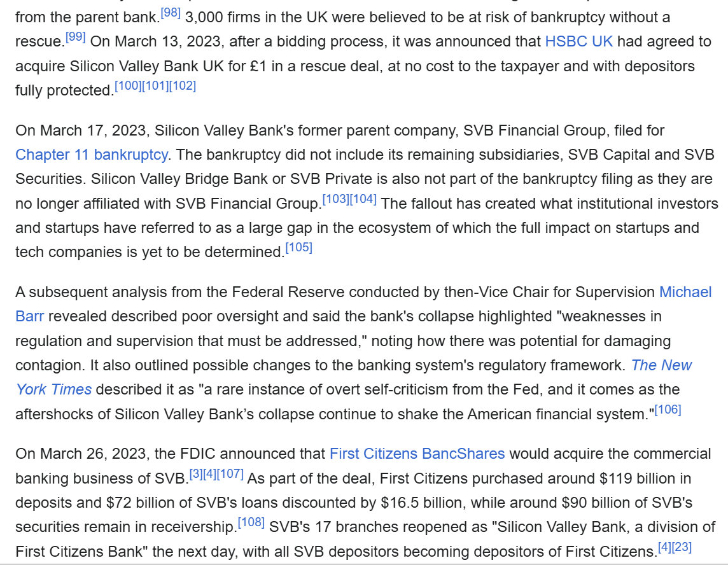Go to footnote 107

(x=230, y=474)
